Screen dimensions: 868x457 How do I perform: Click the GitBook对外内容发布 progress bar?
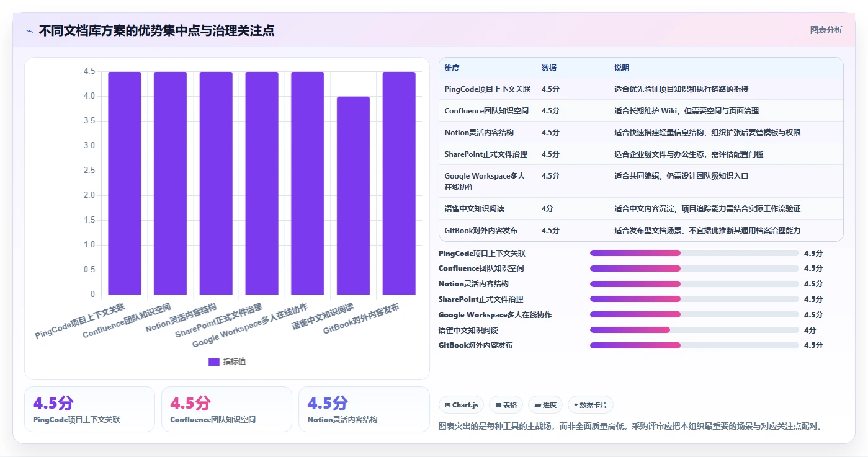click(x=694, y=345)
